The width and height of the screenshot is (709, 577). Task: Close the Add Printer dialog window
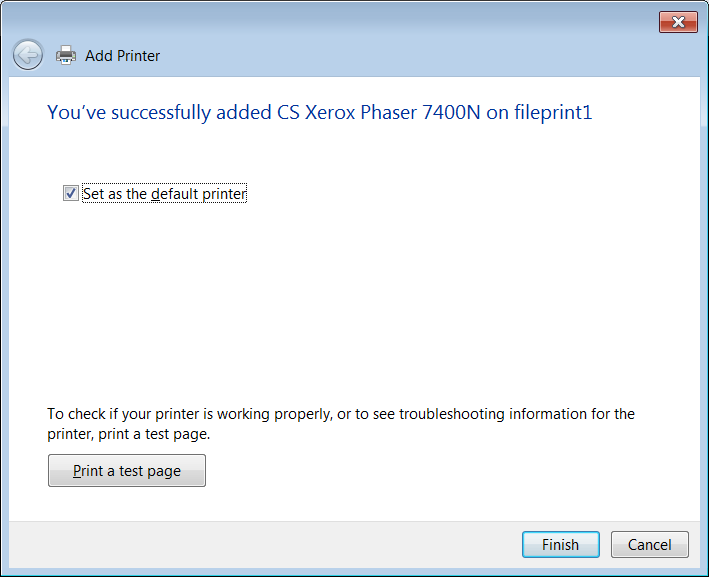pyautogui.click(x=678, y=22)
